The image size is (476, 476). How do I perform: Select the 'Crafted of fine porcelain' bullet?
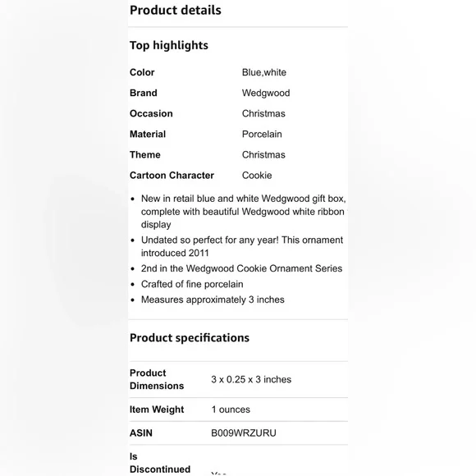pyautogui.click(x=192, y=284)
